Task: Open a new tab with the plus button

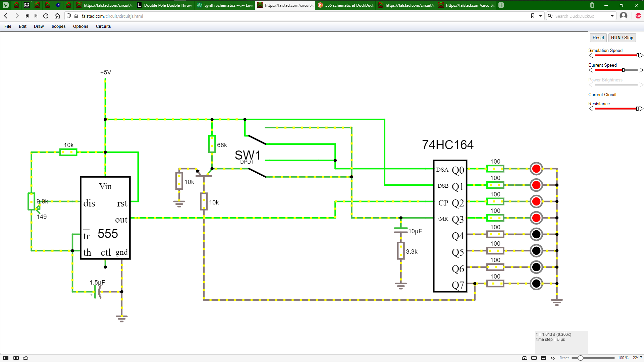Action: [501, 5]
